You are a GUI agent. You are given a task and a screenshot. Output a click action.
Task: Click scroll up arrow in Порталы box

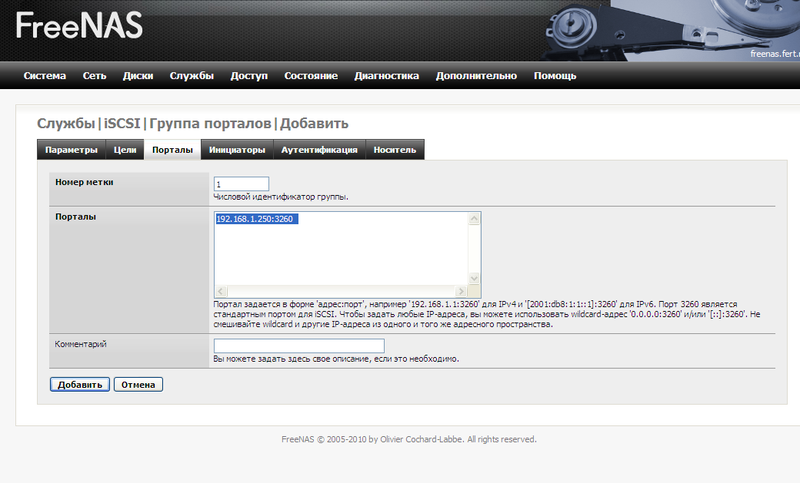(x=474, y=219)
